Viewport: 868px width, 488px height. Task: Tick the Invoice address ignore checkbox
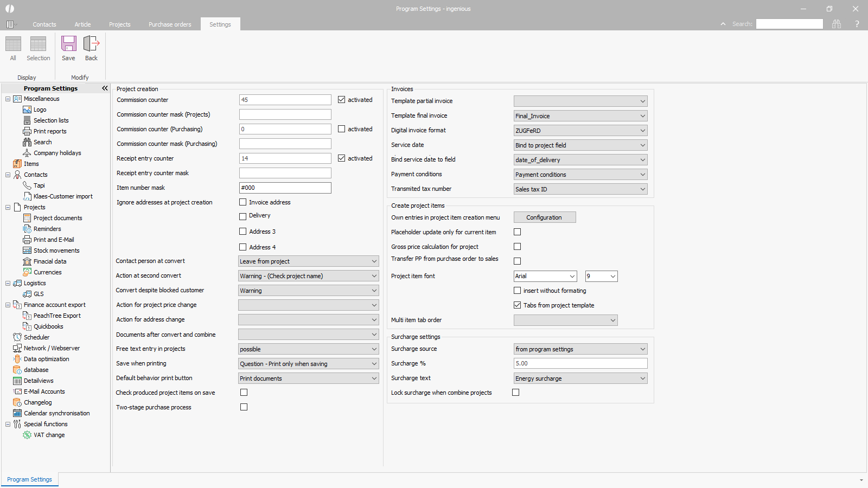(243, 202)
